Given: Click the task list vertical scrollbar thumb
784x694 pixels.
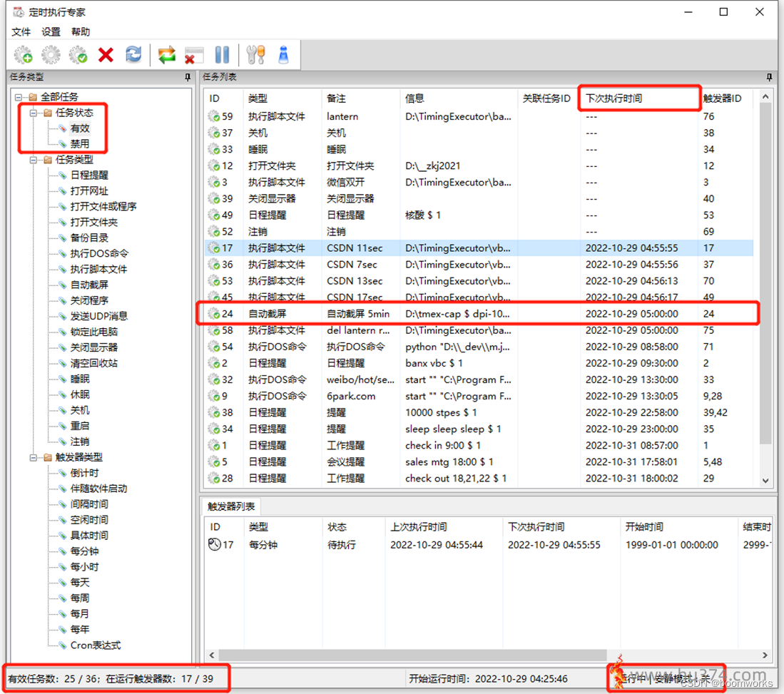Looking at the screenshot, I should (x=765, y=272).
